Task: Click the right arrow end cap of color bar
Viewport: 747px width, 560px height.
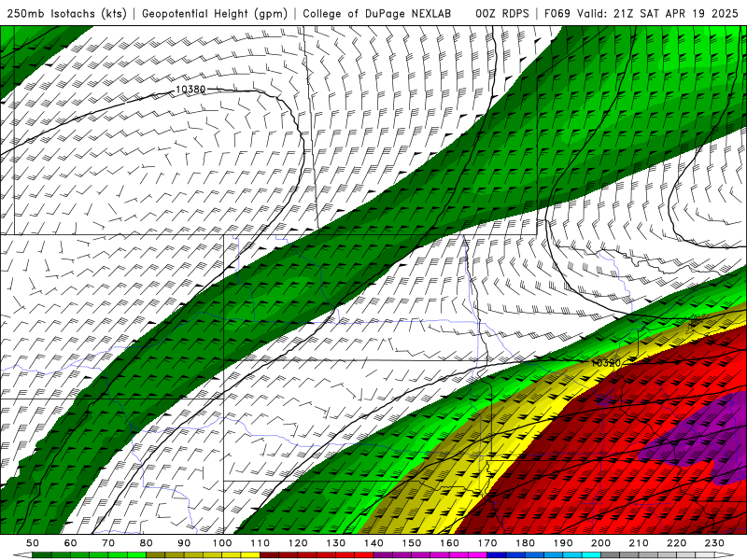Action: pos(725,555)
